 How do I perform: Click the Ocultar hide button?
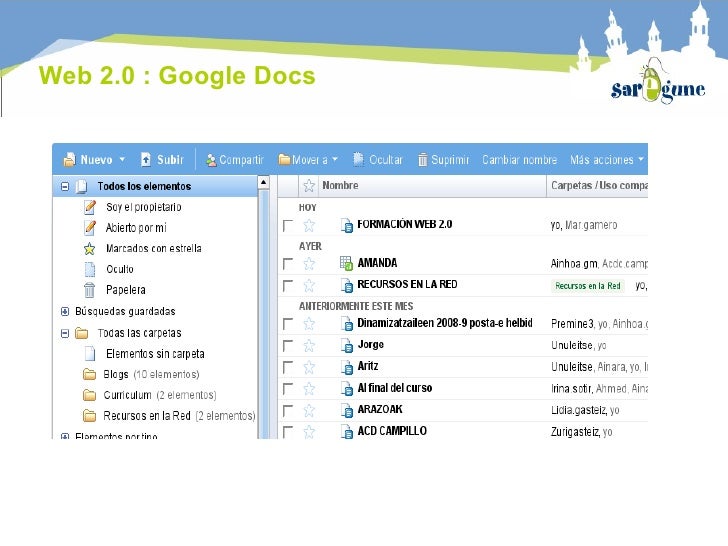(x=377, y=160)
